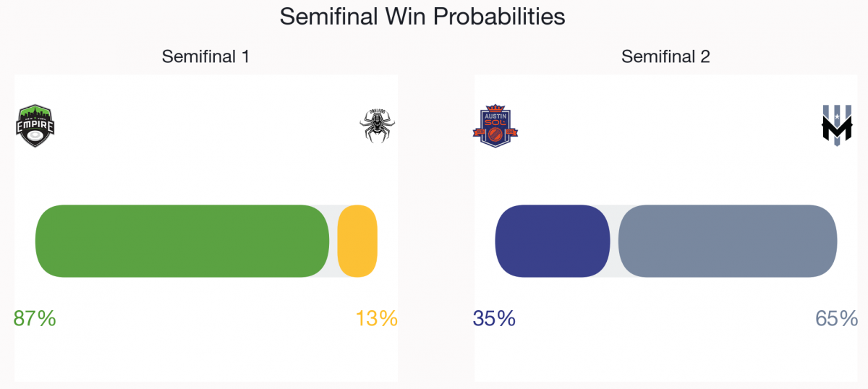Viewport: 868px width, 389px height.
Task: Click the black spider team logo
Action: (x=377, y=126)
